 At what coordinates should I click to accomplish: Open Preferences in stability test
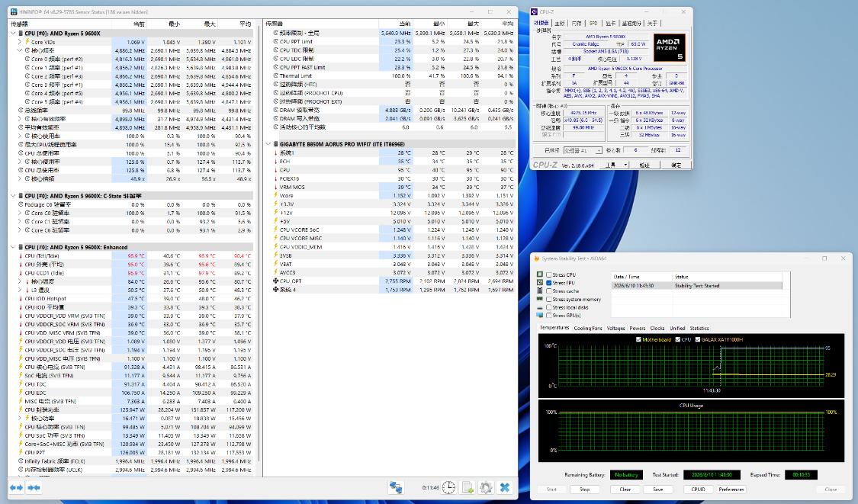click(731, 490)
